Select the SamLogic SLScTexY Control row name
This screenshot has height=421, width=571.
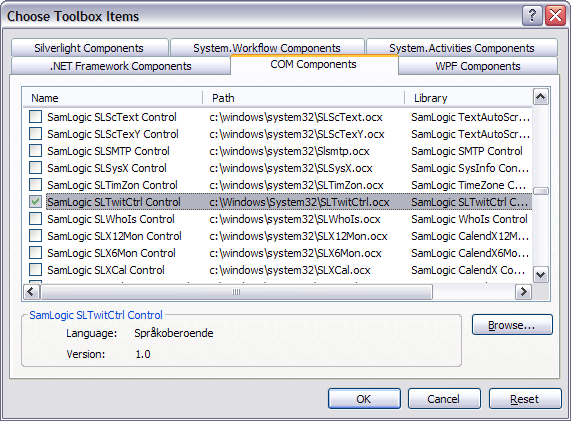(113, 134)
